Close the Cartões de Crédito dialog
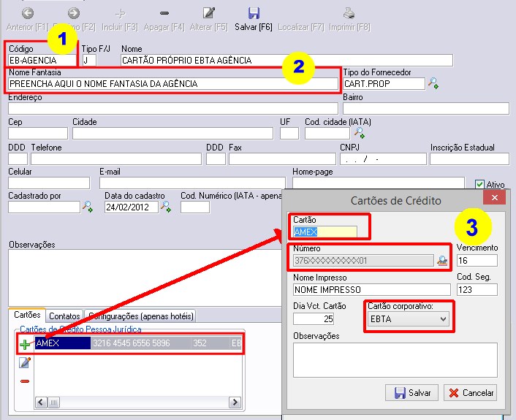This screenshot has width=516, height=420. 494,197
